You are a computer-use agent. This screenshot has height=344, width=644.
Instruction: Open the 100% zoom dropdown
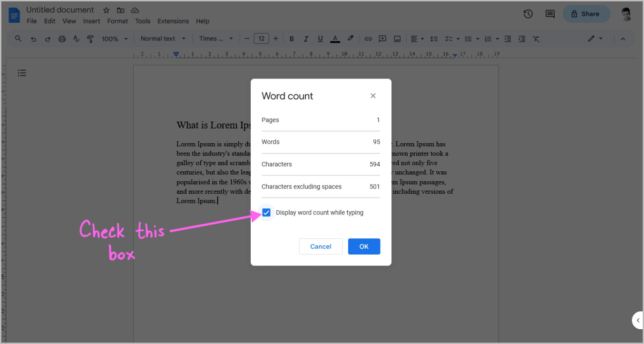point(115,39)
